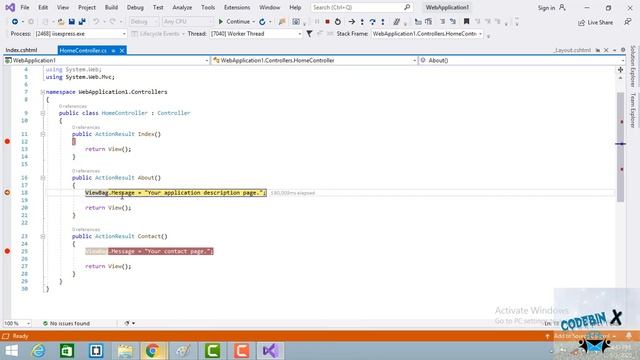Screen dimensions: 640x360
Task: Click Step Over icon
Action: [372, 22]
